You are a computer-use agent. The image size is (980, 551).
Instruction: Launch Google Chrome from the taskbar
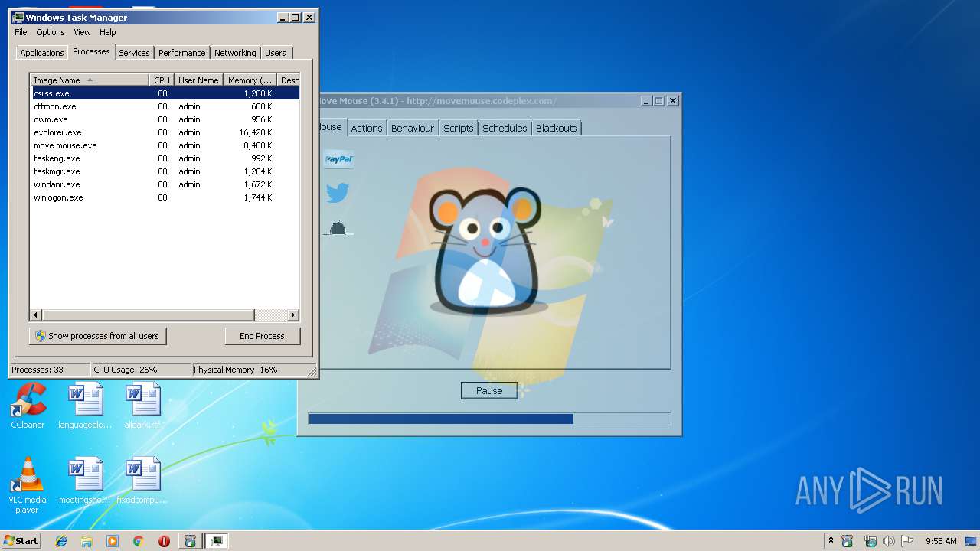coord(138,541)
